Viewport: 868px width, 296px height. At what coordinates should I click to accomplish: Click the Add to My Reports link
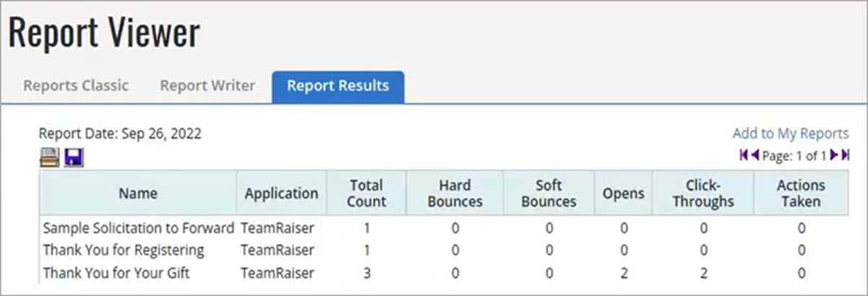point(791,134)
